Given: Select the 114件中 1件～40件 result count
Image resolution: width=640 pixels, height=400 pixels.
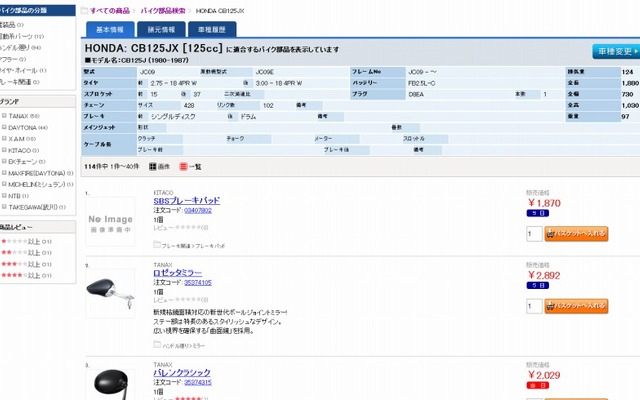Looking at the screenshot, I should pyautogui.click(x=111, y=167).
